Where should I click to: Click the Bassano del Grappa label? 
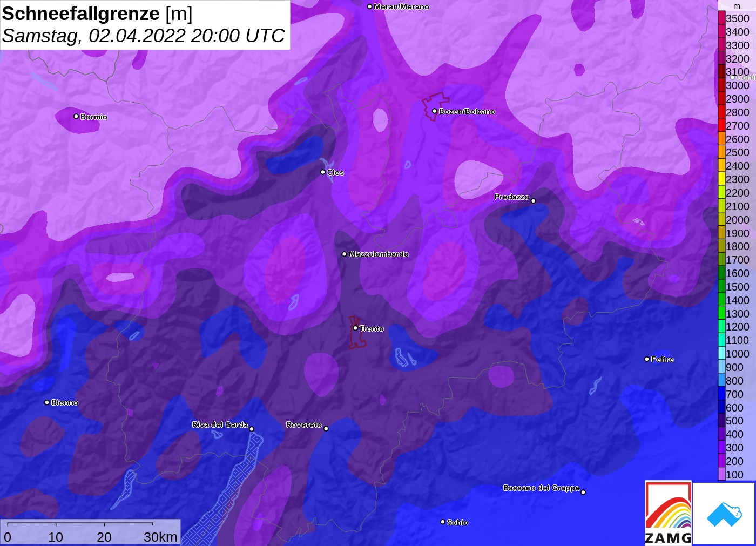pos(541,488)
